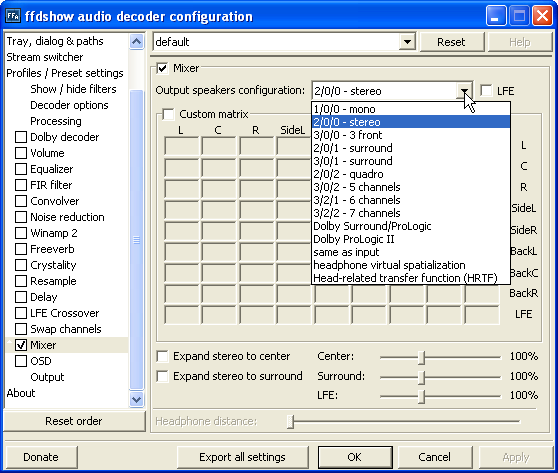Click the Reset button
Viewport: 558px width, 473px height.
pyautogui.click(x=451, y=42)
